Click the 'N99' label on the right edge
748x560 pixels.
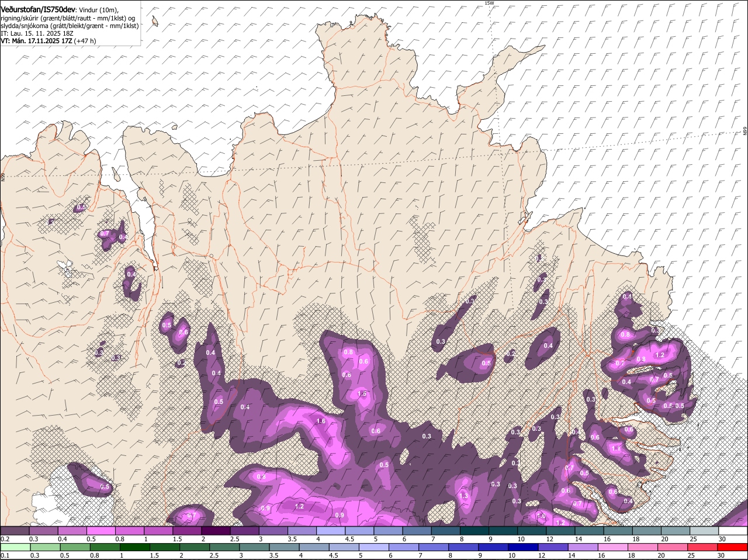click(x=745, y=132)
